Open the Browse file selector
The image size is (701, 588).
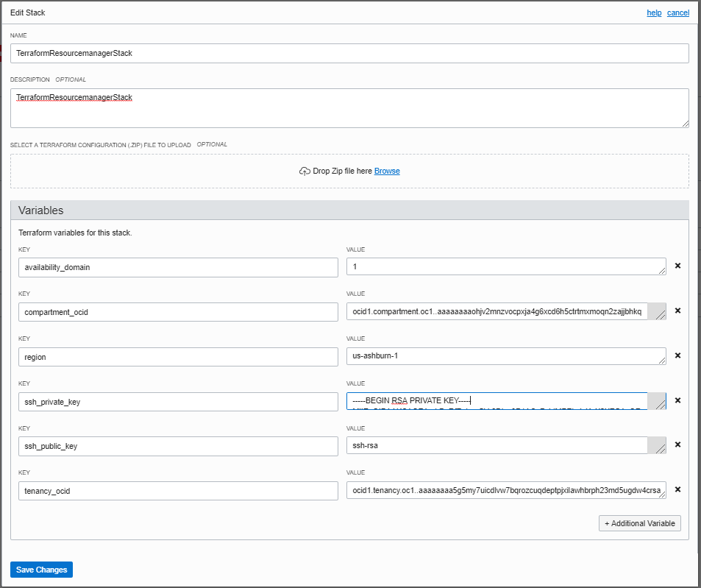pos(387,171)
